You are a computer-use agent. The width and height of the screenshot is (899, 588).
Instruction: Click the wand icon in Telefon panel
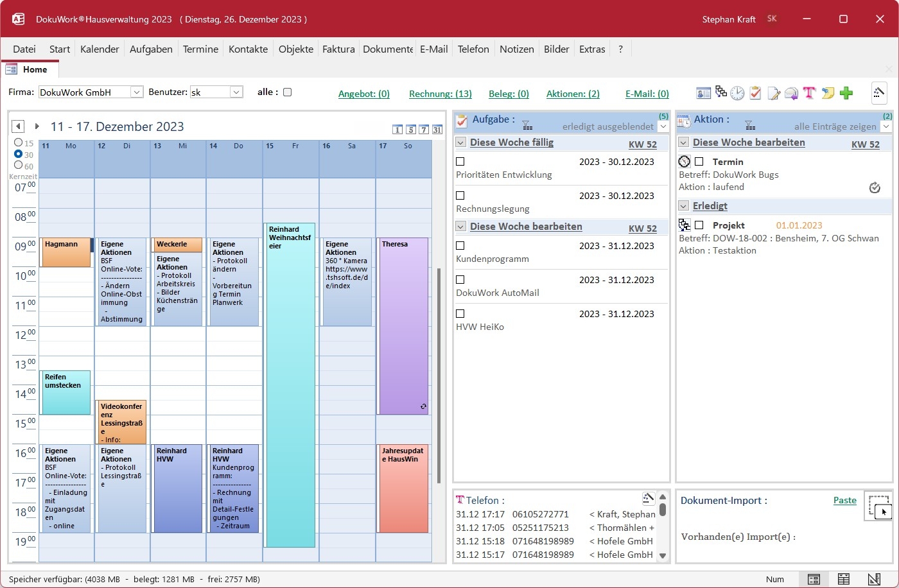point(649,499)
